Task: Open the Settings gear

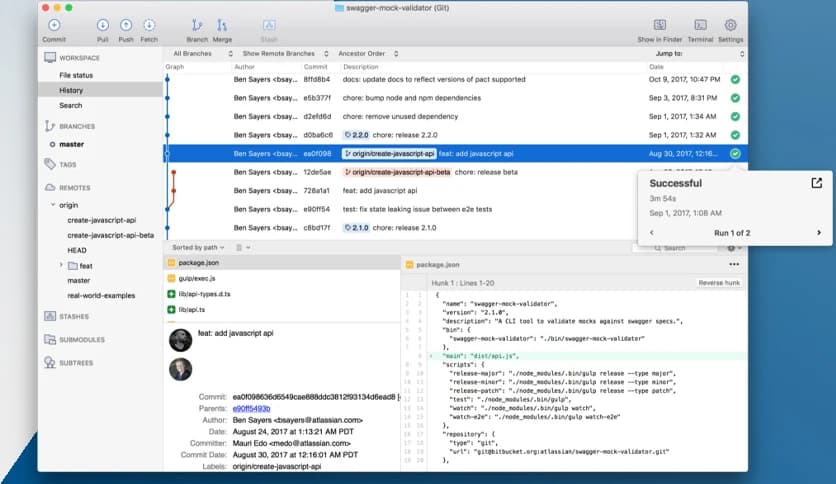Action: point(730,25)
